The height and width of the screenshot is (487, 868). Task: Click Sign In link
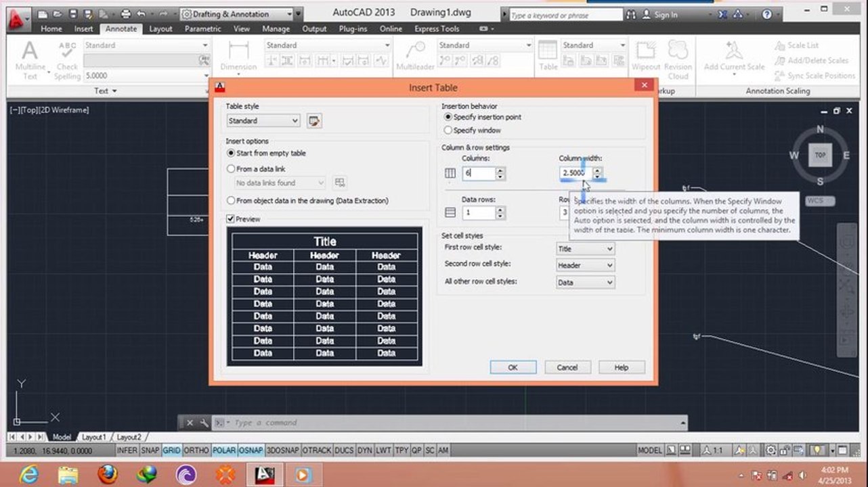pos(659,14)
